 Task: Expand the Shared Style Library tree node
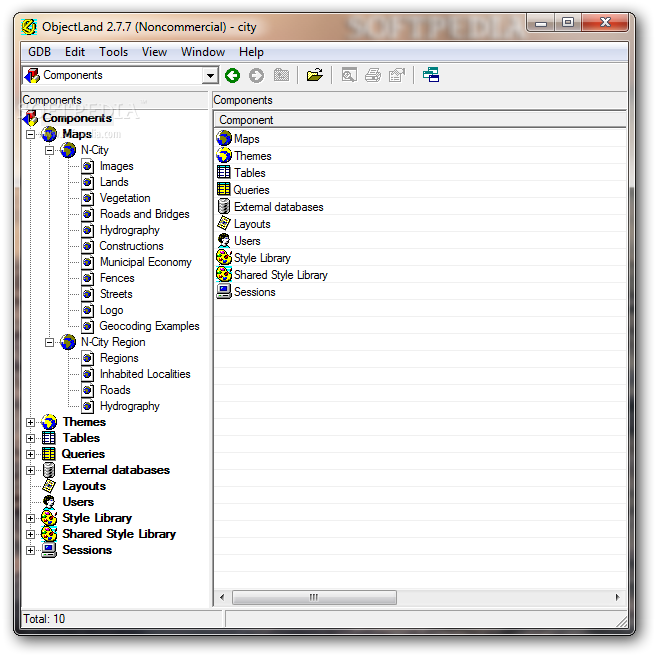click(30, 535)
